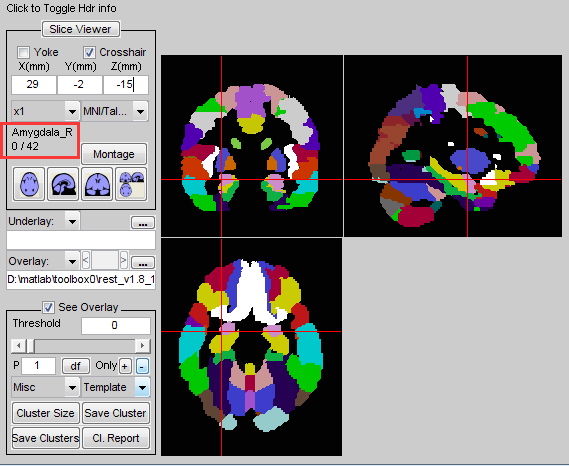Open the x1 magnification dropdown
Viewport: 569px width, 466px height.
coord(45,111)
